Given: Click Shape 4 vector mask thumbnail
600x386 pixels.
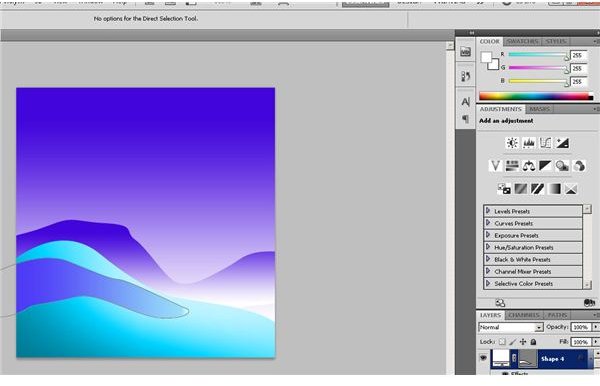Looking at the screenshot, I should click(527, 358).
